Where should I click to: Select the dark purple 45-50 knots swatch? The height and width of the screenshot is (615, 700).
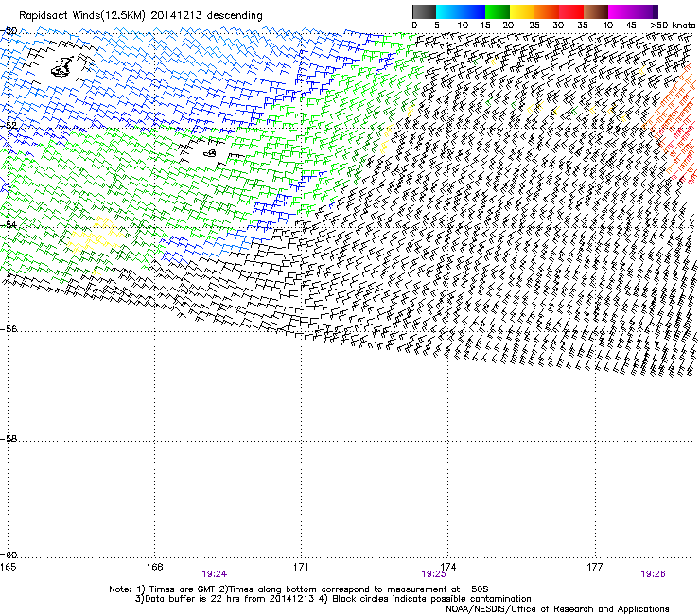645,11
